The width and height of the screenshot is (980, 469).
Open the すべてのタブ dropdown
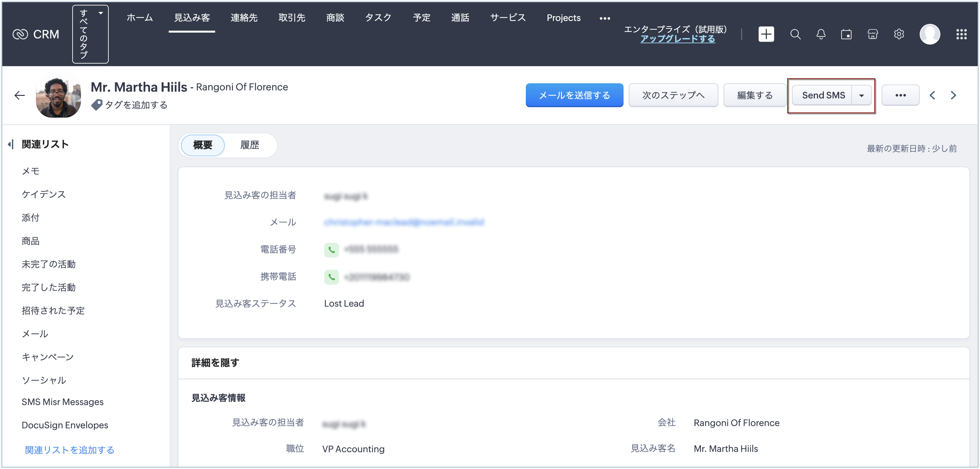[90, 34]
